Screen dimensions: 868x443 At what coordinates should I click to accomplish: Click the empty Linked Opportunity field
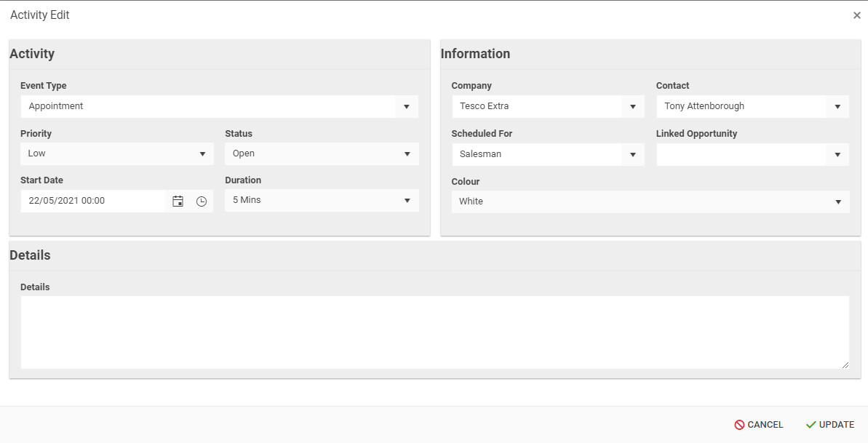[741, 154]
